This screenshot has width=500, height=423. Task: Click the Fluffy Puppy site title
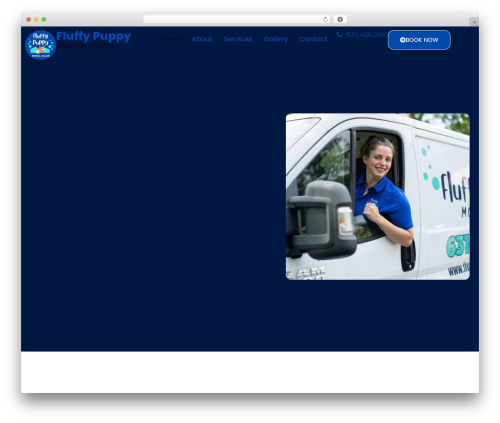(x=94, y=36)
